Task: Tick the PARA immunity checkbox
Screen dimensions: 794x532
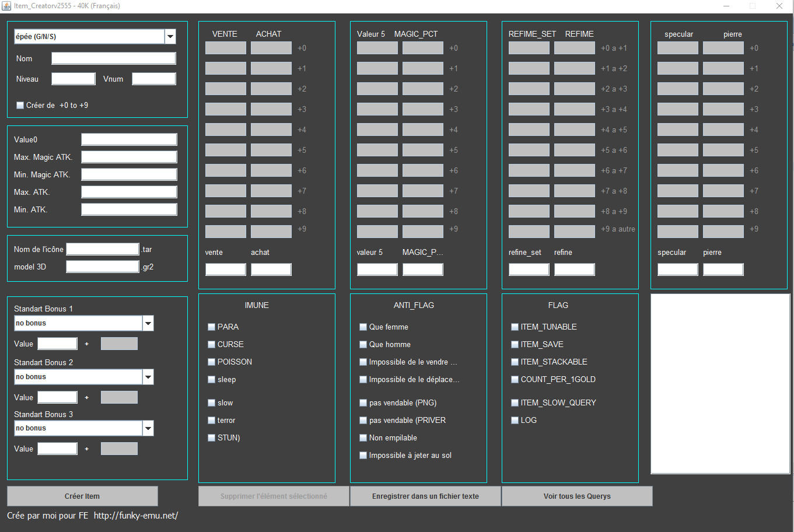Action: coord(212,327)
